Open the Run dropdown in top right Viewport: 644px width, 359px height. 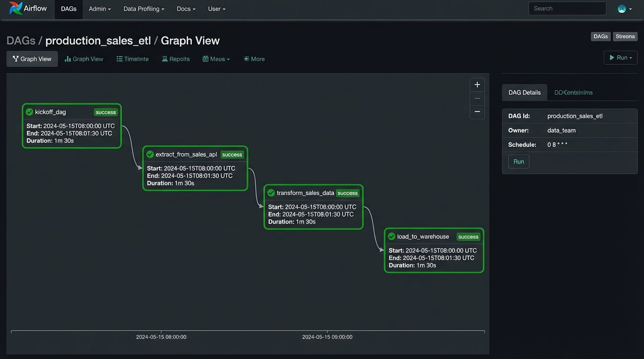[620, 57]
